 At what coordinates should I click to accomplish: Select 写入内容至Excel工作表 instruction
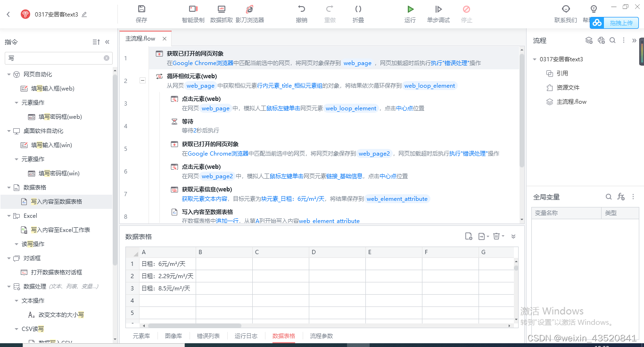[x=60, y=230]
